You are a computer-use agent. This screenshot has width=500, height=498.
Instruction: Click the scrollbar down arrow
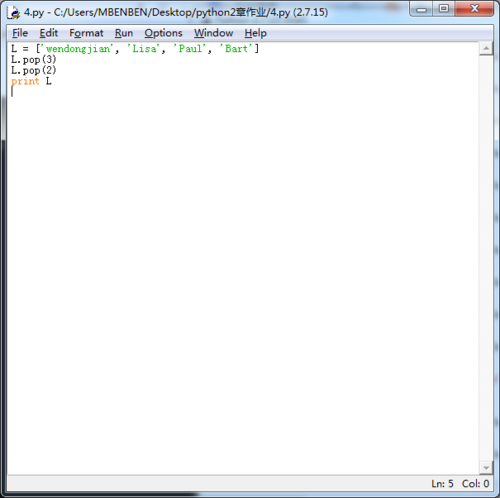pyautogui.click(x=486, y=468)
